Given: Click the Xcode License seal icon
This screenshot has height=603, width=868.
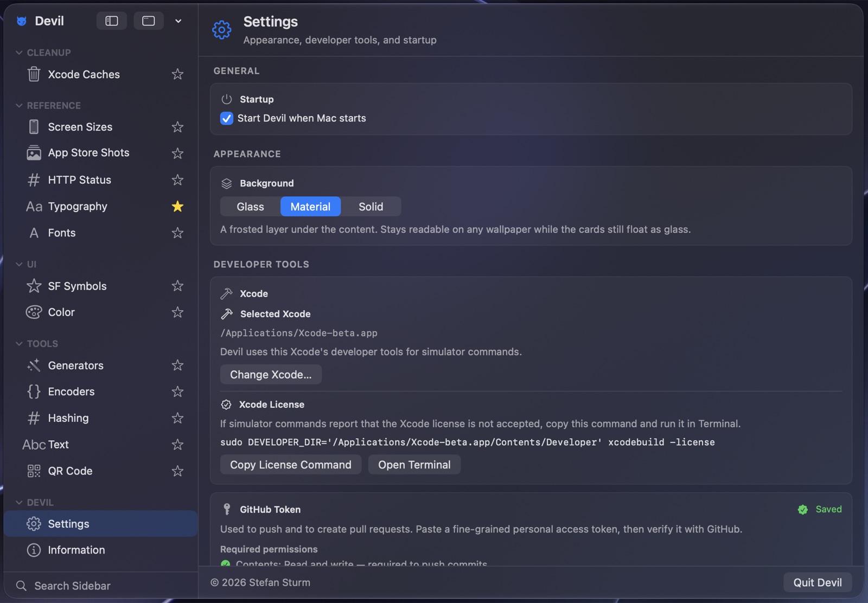Looking at the screenshot, I should (x=226, y=405).
